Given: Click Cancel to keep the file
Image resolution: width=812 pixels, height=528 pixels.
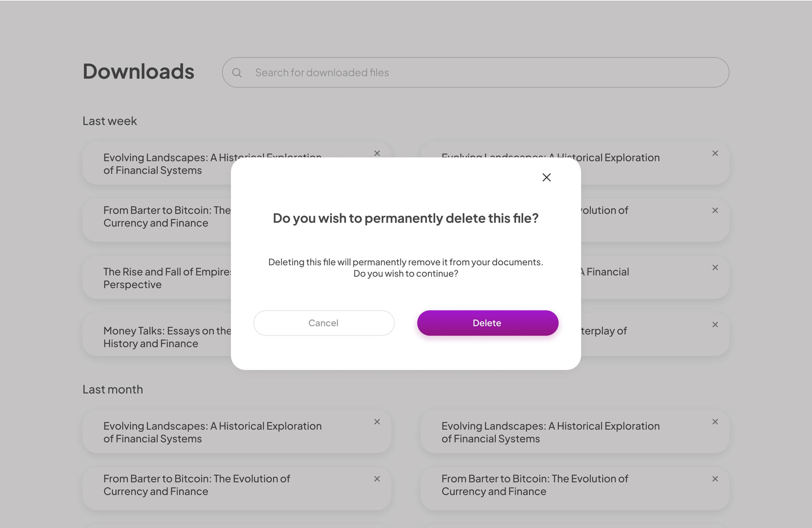Looking at the screenshot, I should click(x=324, y=323).
